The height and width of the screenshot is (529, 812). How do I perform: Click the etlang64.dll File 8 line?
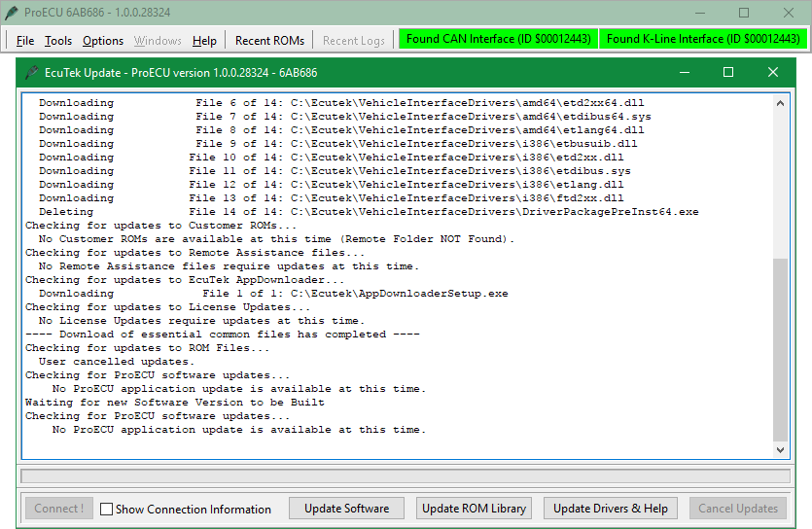341,130
